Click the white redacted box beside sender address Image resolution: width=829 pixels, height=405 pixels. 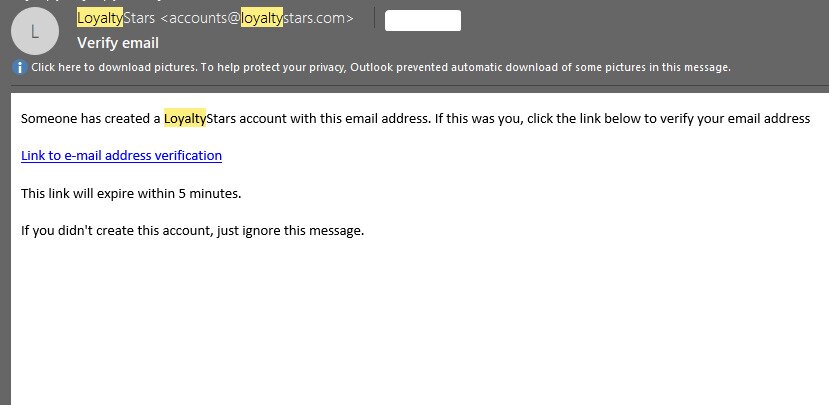pyautogui.click(x=422, y=21)
